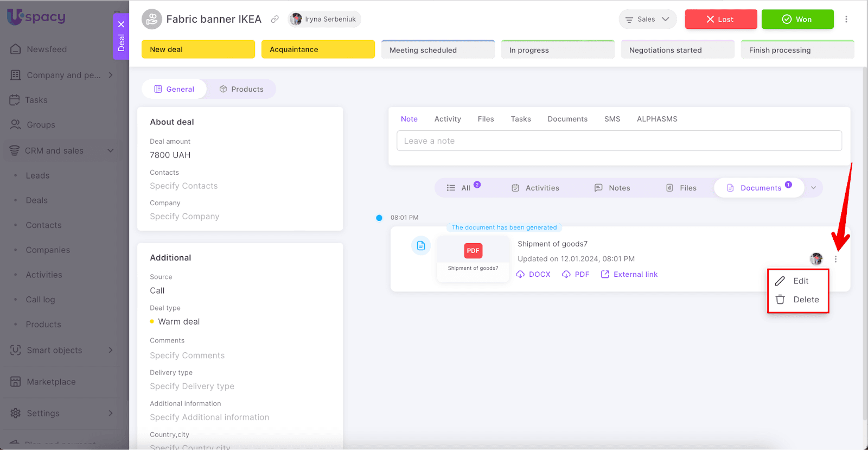Download the document as DOCX
This screenshot has height=450, width=868.
(533, 275)
